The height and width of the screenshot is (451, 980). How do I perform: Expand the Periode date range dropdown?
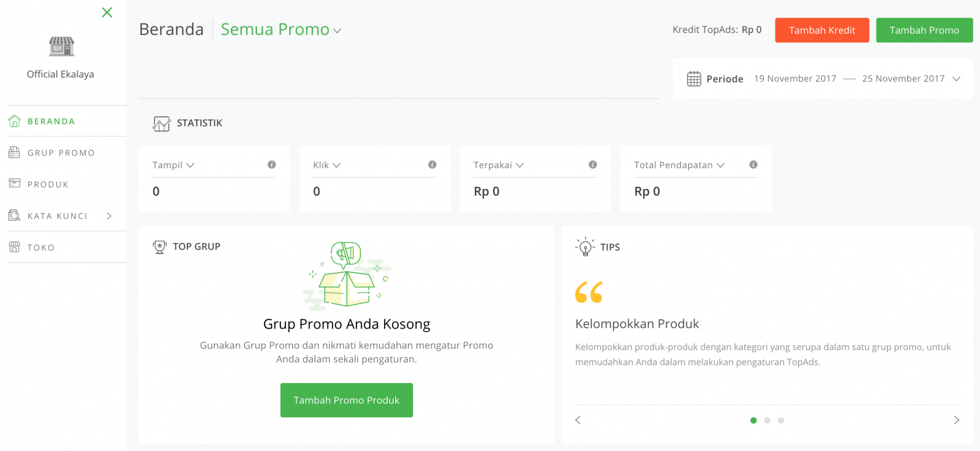(x=956, y=78)
